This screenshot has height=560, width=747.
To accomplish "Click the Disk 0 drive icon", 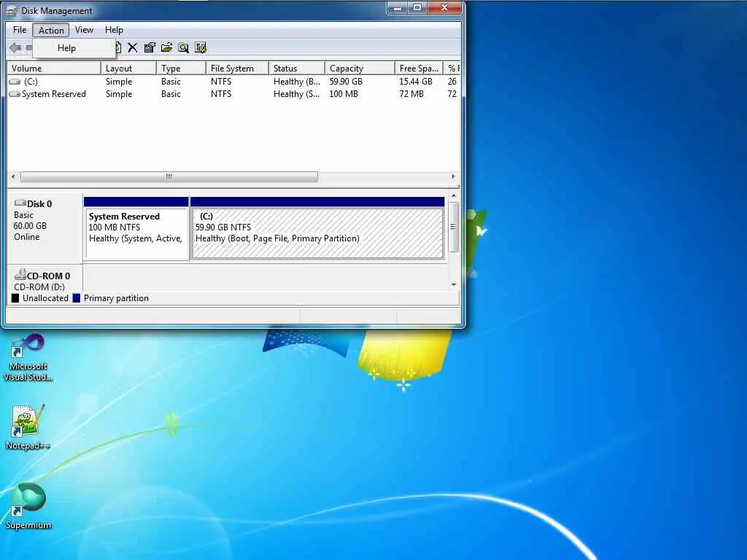I will point(20,203).
